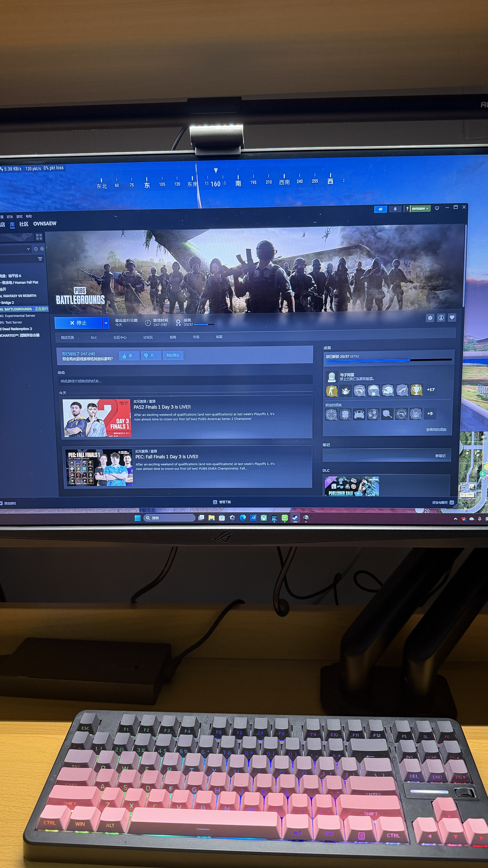Switch to the 库 tab
The height and width of the screenshot is (868, 488).
coord(12,224)
